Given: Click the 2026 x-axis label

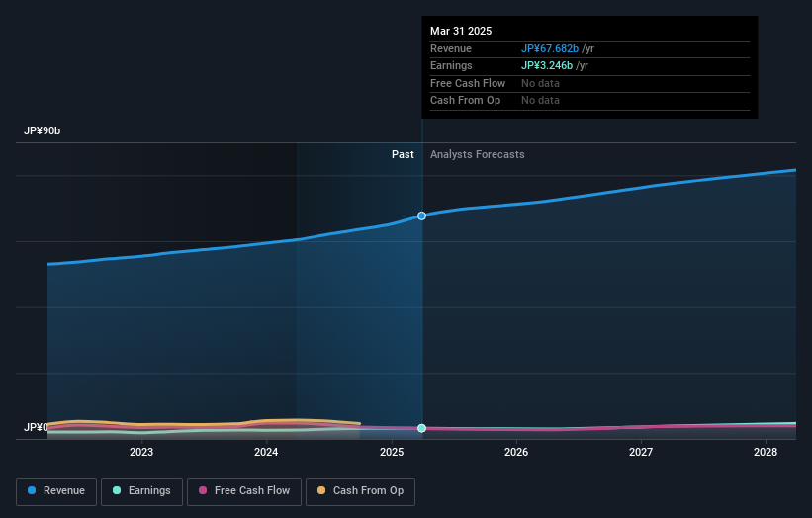Looking at the screenshot, I should [x=516, y=452].
